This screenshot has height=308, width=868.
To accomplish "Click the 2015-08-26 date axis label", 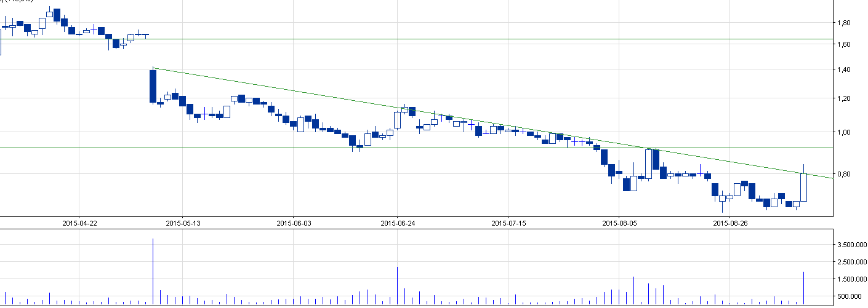I will [x=730, y=223].
